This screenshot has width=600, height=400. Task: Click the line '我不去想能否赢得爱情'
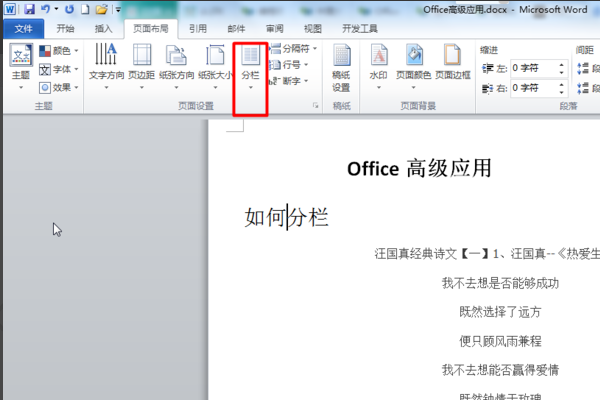click(500, 370)
